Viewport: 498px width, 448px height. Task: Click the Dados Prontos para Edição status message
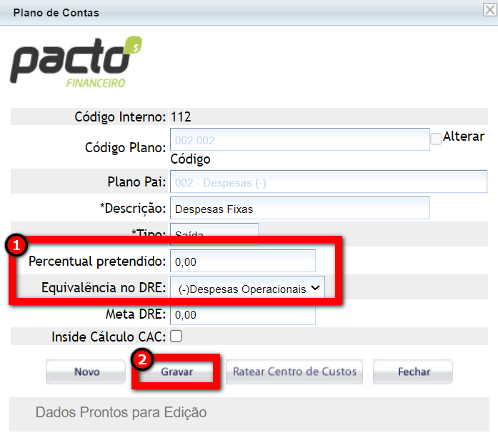pos(121,412)
